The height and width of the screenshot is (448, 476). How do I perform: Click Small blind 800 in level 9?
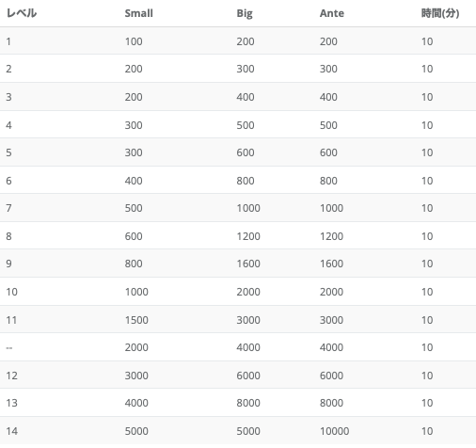pos(134,264)
